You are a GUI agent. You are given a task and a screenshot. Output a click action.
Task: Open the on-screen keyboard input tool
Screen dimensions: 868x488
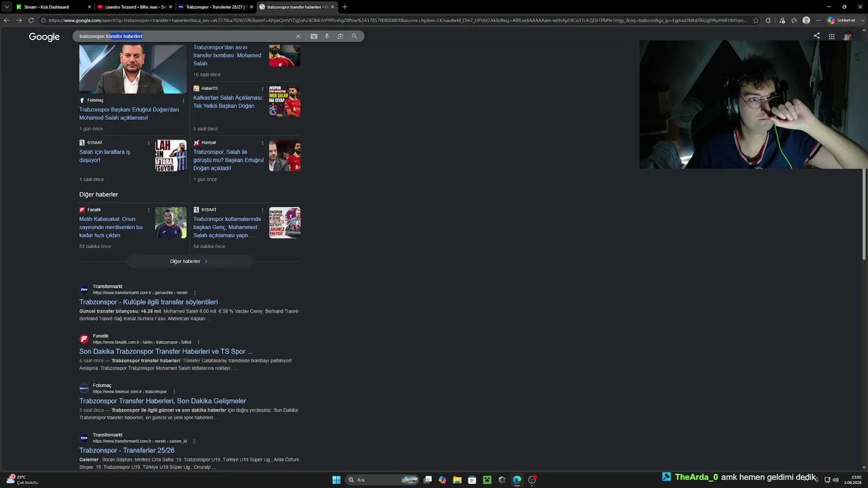[314, 36]
